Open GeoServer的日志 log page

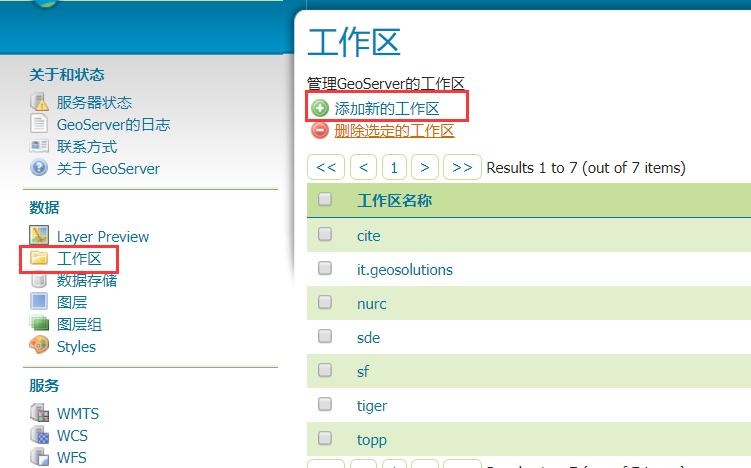pos(114,125)
